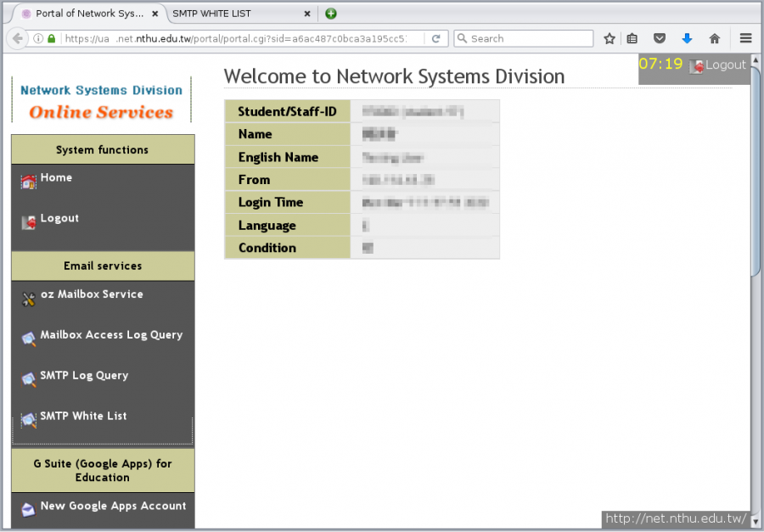Go to browser home page icon
764x532 pixels.
pos(714,38)
